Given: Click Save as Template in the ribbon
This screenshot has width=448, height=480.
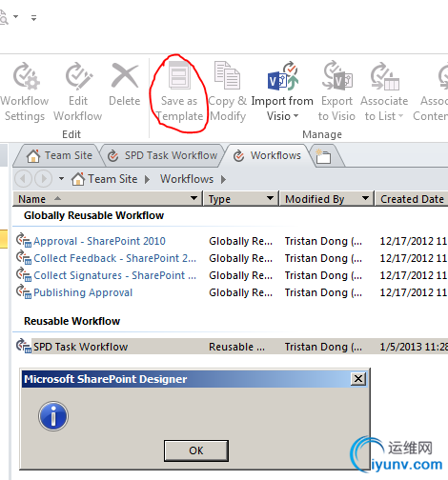Looking at the screenshot, I should pyautogui.click(x=179, y=92).
